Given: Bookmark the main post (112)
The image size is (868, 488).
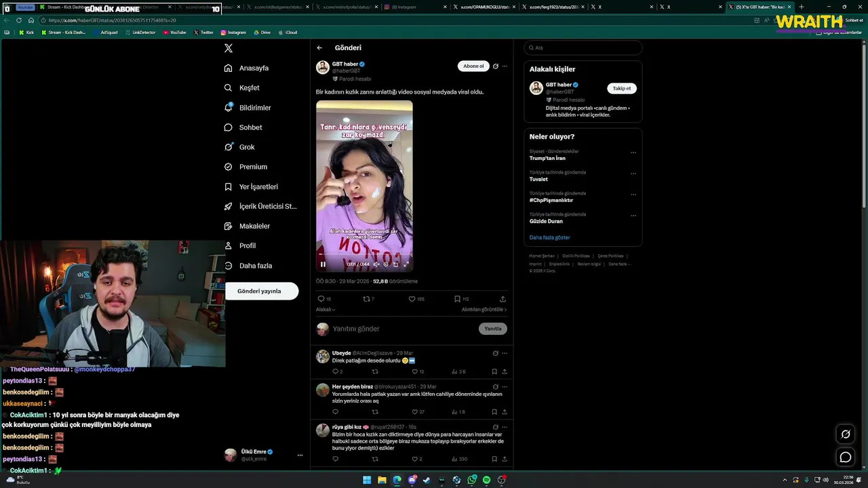Looking at the screenshot, I should [461, 299].
